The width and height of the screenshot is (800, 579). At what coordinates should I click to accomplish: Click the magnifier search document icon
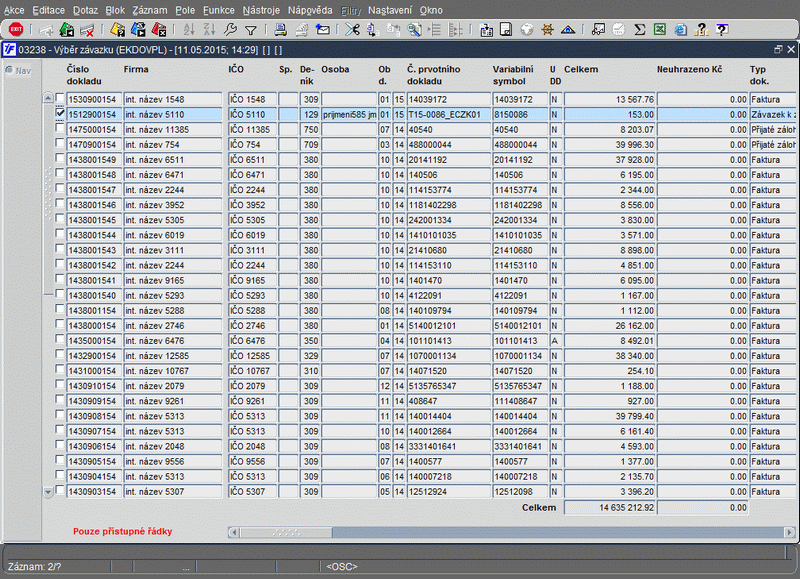pyautogui.click(x=414, y=30)
